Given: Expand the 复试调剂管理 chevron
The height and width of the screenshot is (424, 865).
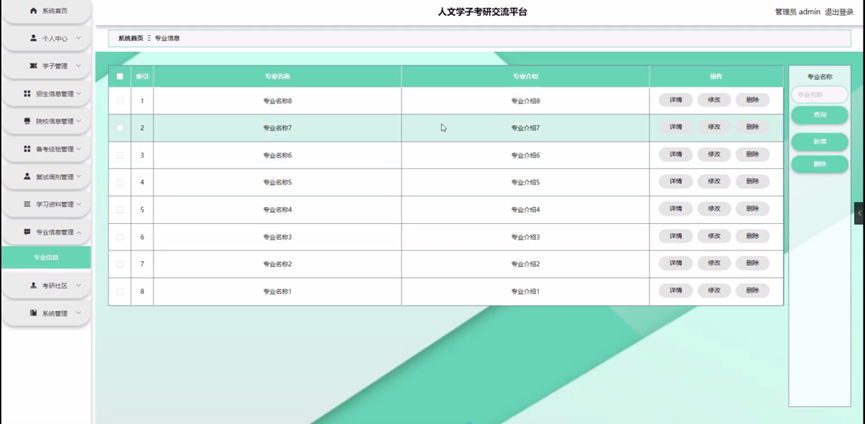Looking at the screenshot, I should pyautogui.click(x=78, y=176).
